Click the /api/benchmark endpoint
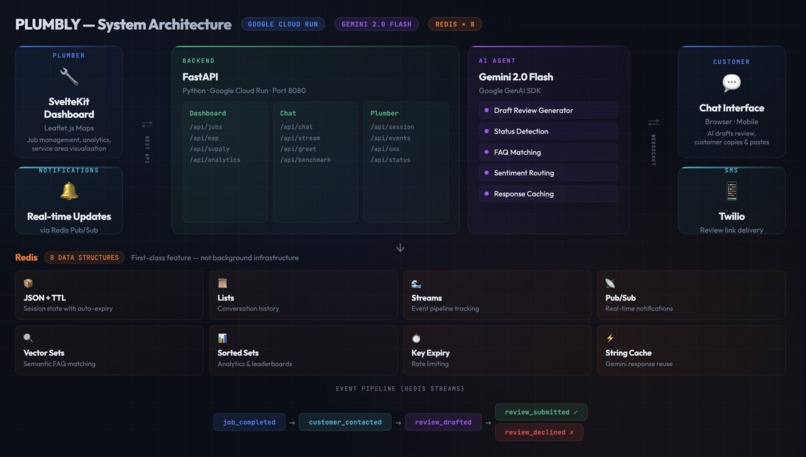 point(305,159)
